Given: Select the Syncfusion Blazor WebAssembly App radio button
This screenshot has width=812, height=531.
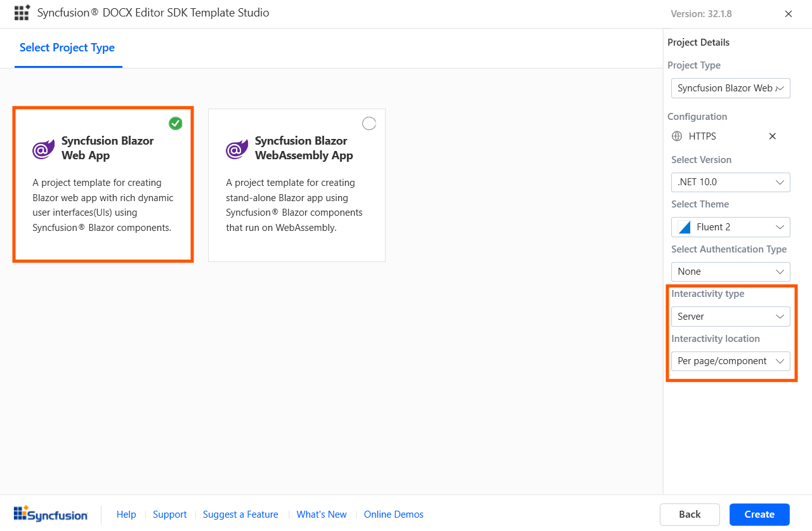Looking at the screenshot, I should [x=369, y=123].
